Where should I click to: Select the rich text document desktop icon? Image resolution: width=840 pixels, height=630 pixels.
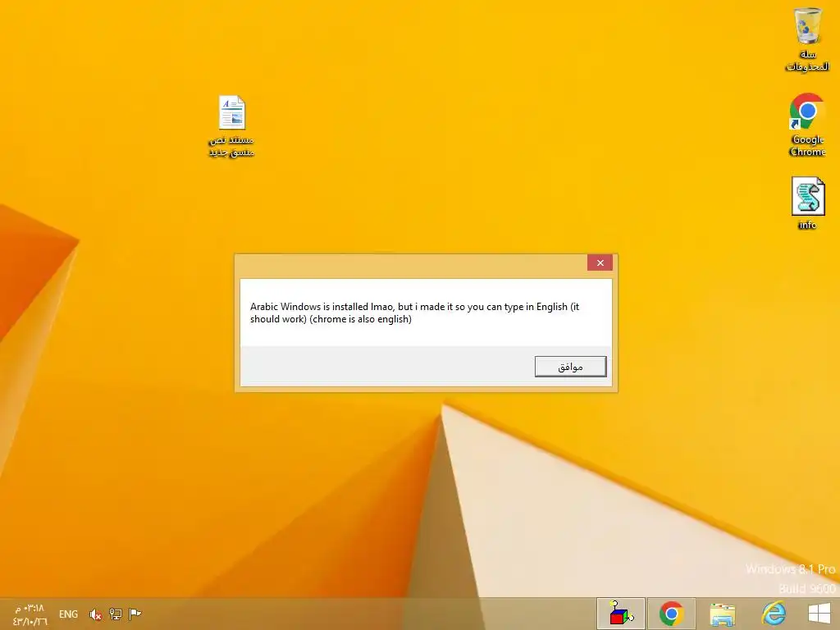pos(232,126)
